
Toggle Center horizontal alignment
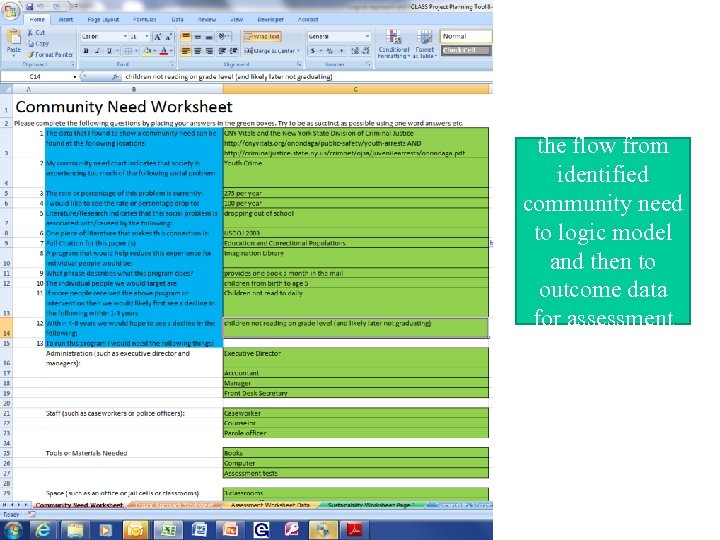pos(197,51)
